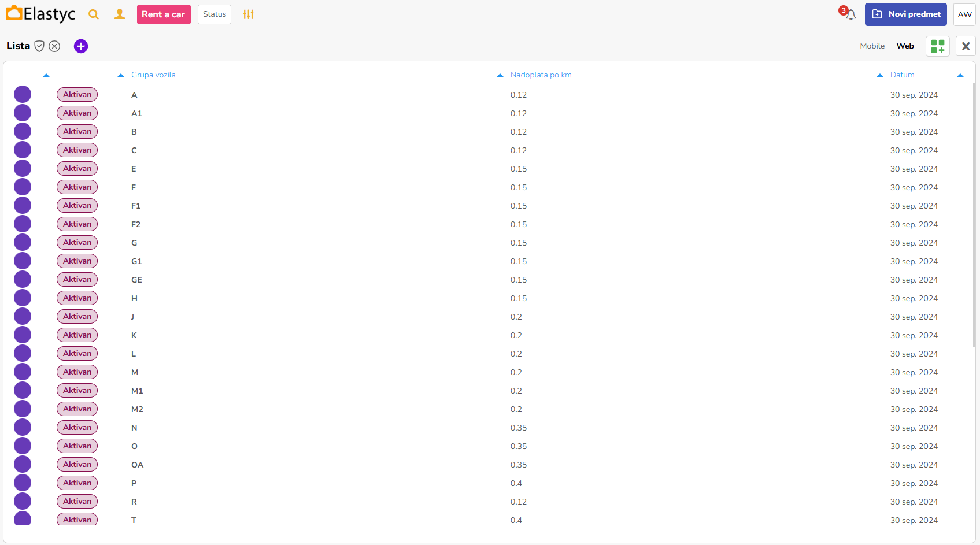Click the purple add plus icon
Screen dimensions: 980x545
81,46
